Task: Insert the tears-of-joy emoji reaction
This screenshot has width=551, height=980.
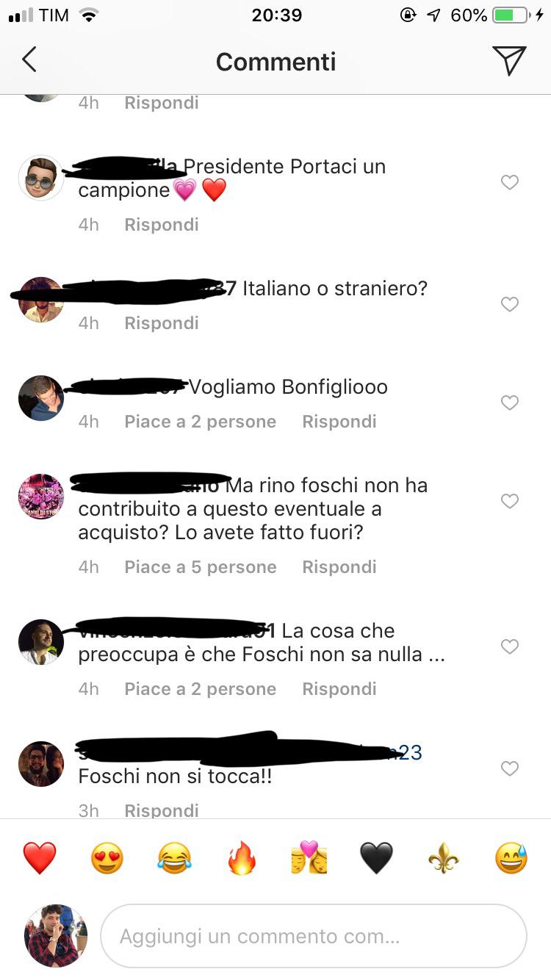Action: pos(174,858)
